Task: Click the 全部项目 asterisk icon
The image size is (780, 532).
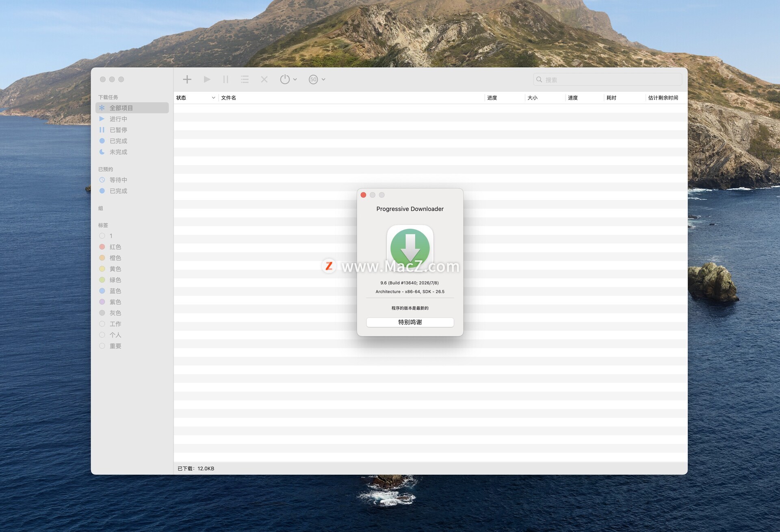Action: (x=102, y=108)
